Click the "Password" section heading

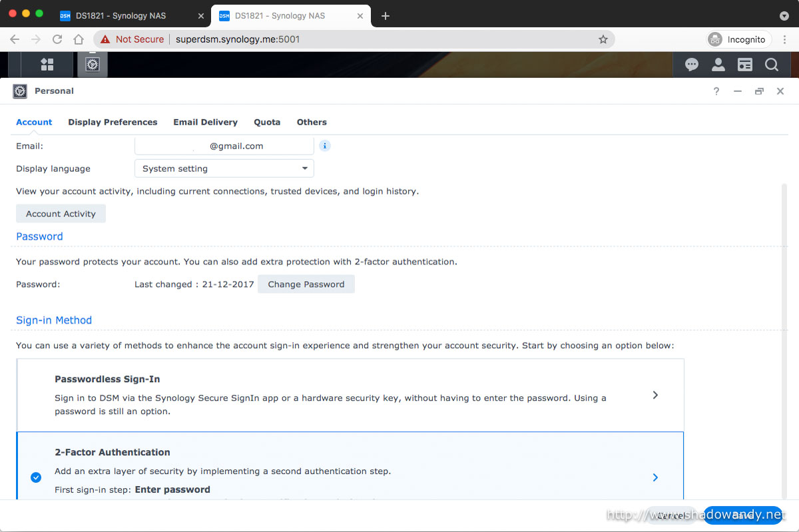39,236
